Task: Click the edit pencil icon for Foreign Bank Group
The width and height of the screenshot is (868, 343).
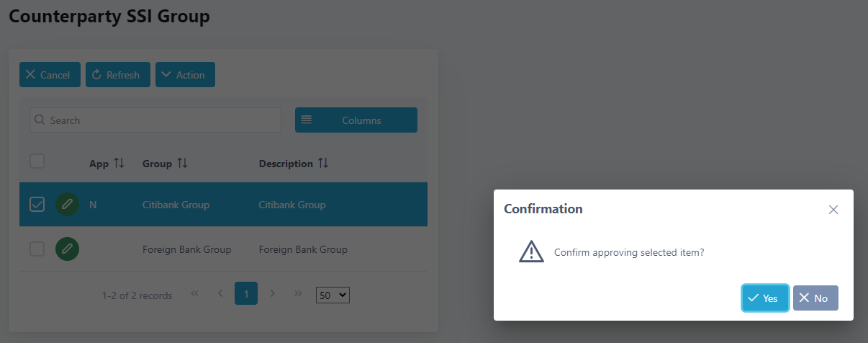Action: (67, 249)
